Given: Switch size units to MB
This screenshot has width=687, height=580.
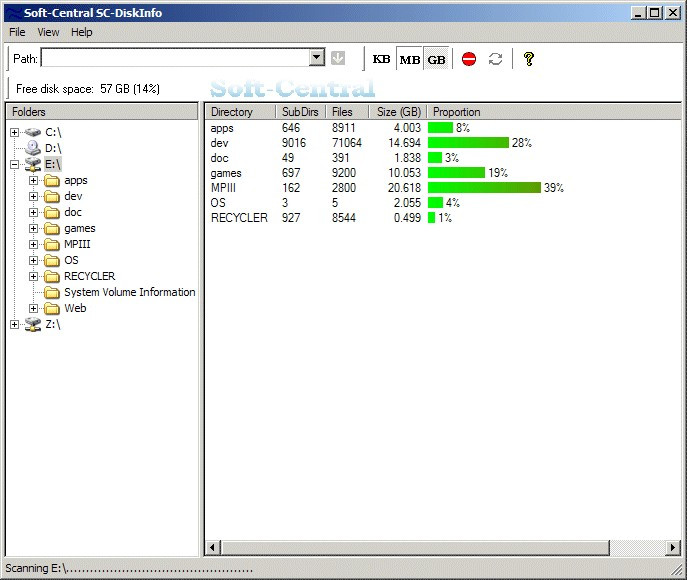Looking at the screenshot, I should point(410,59).
